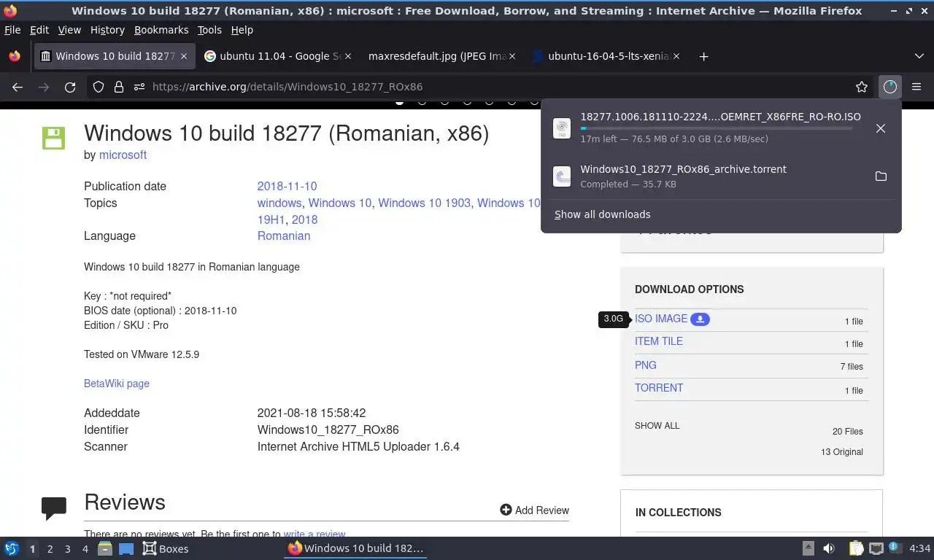
Task: Close the ubuntu-16-04-5-lts tab
Action: 676,56
